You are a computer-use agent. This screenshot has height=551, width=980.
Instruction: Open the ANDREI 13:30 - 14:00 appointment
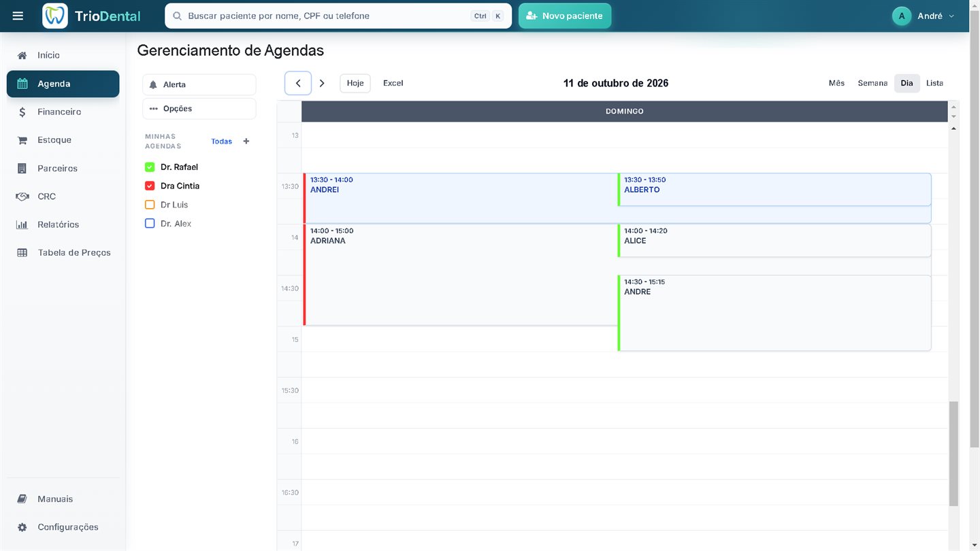tap(460, 198)
